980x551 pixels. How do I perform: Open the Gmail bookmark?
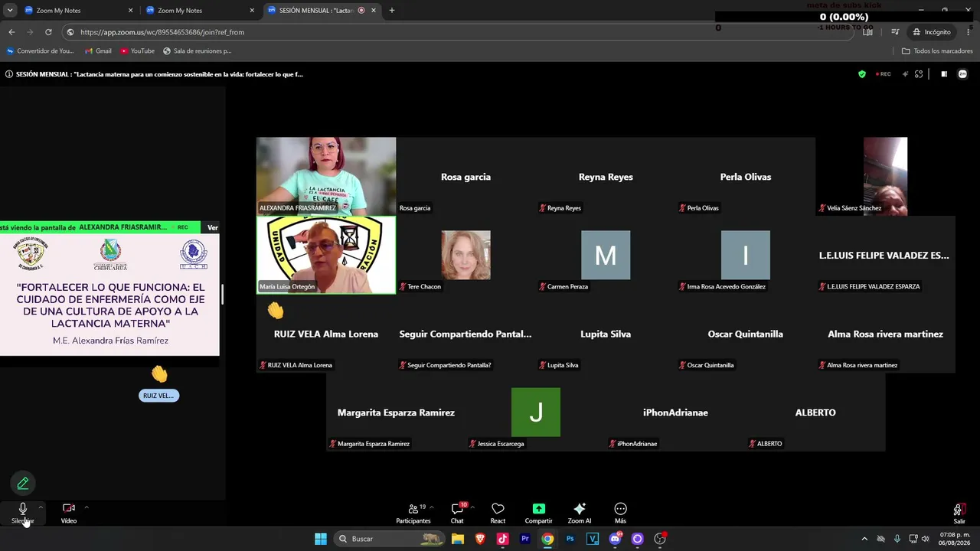pos(98,51)
